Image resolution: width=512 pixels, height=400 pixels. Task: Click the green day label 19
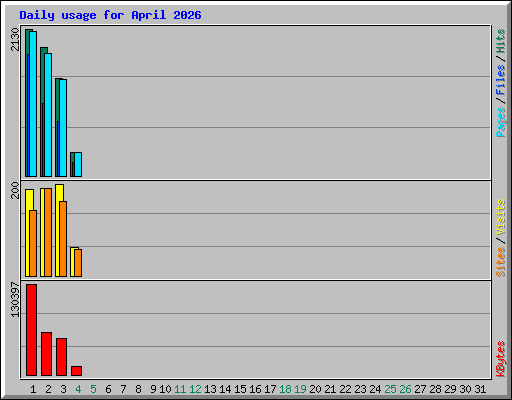pyautogui.click(x=300, y=389)
